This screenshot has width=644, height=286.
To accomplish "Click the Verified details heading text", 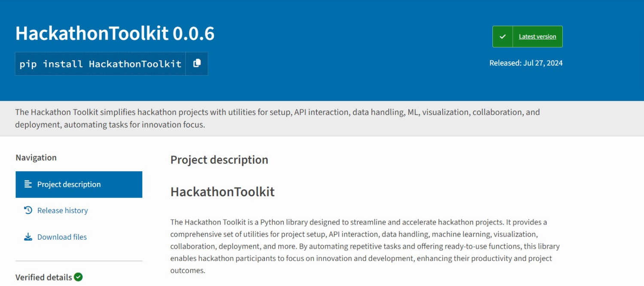I will tap(44, 277).
